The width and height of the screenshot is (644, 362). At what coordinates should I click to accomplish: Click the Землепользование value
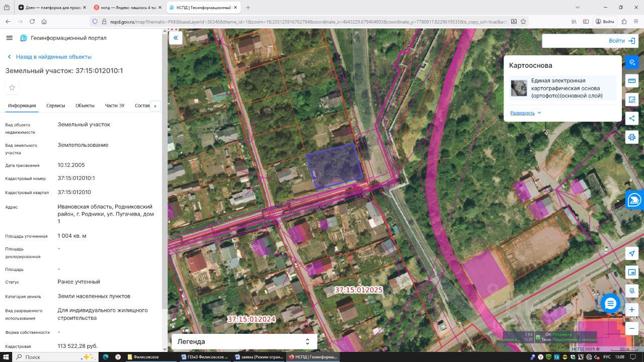(x=83, y=145)
